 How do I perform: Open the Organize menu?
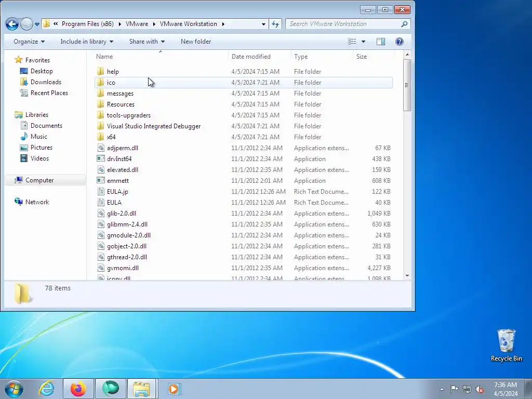(29, 42)
